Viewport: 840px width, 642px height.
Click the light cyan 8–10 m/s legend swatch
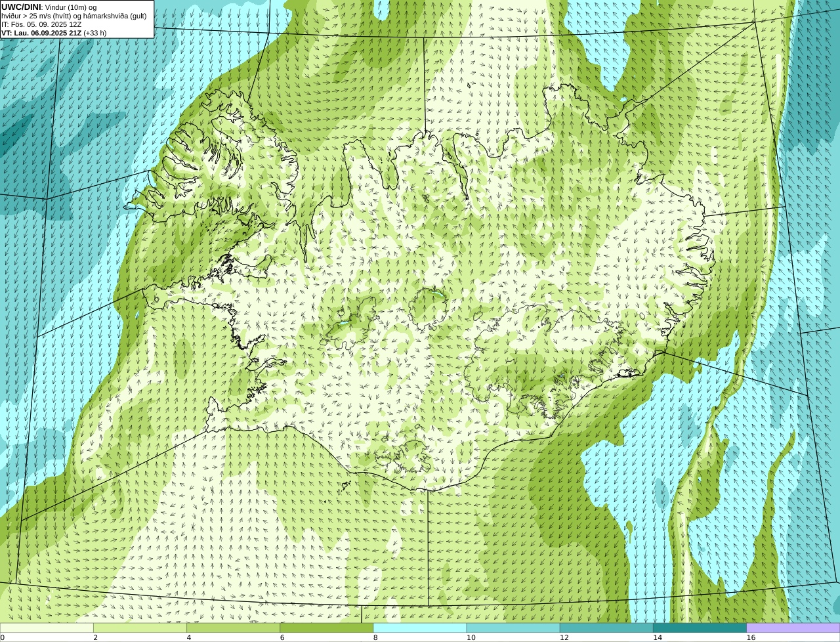pyautogui.click(x=420, y=628)
